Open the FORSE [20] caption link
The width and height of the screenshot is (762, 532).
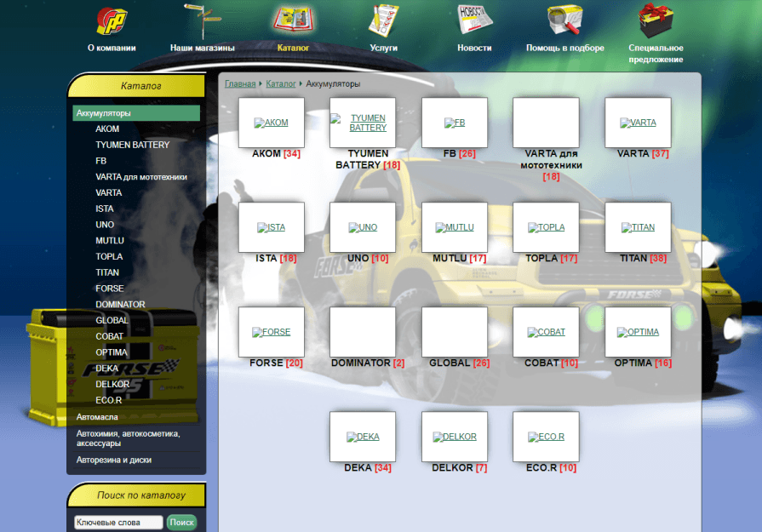point(276,363)
